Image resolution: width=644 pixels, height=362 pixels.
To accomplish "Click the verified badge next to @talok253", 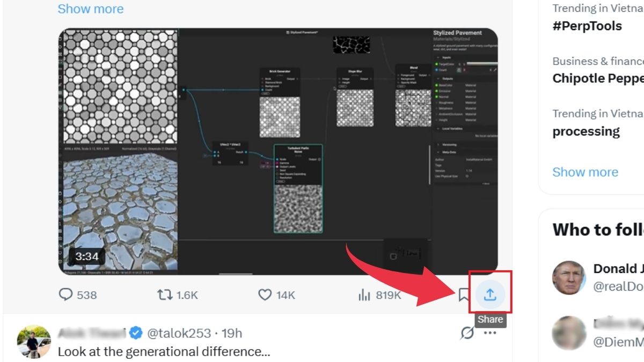I will (x=136, y=334).
